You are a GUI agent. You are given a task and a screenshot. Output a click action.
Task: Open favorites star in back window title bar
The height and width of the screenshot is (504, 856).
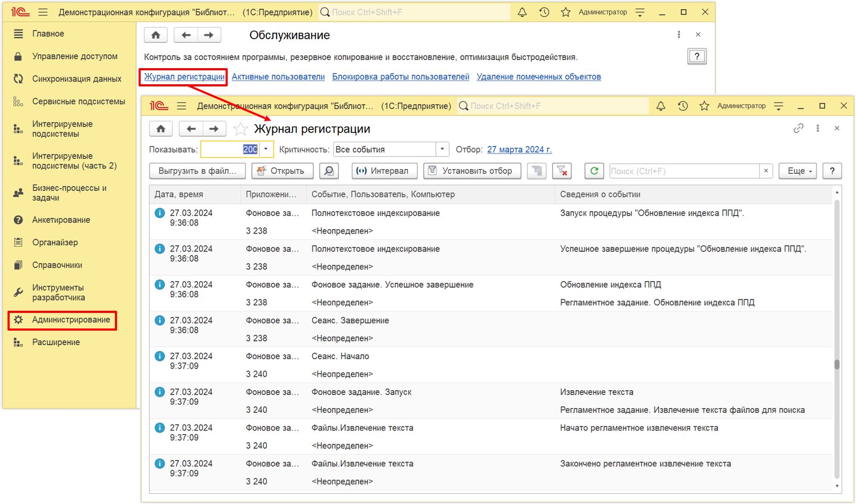coord(565,12)
